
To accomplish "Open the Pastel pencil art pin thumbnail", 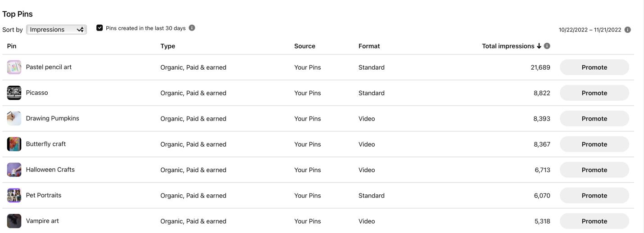I will pyautogui.click(x=14, y=67).
